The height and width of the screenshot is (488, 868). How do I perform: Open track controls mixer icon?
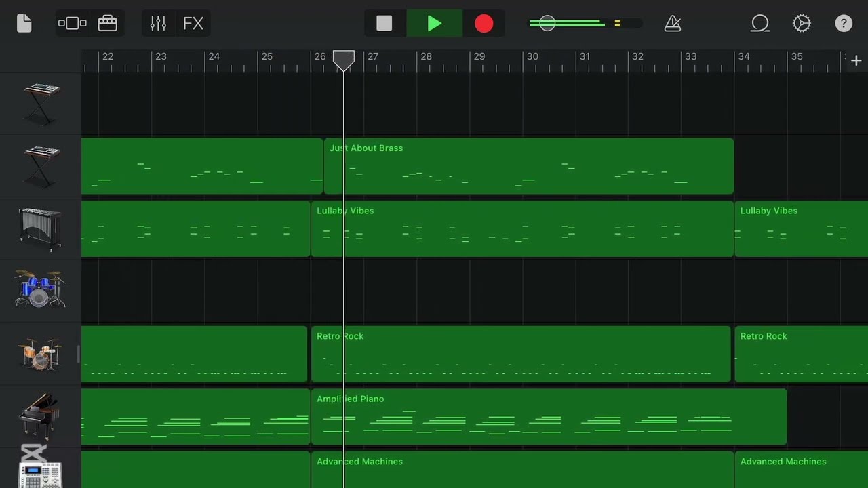(x=158, y=23)
